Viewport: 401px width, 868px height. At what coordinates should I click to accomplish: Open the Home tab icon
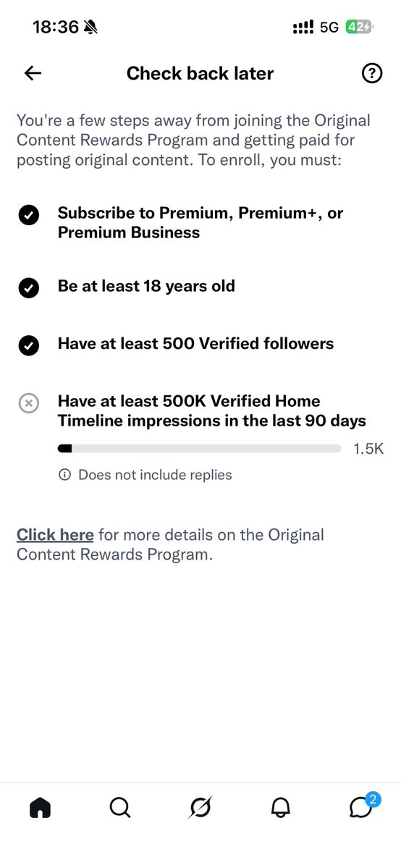40,808
